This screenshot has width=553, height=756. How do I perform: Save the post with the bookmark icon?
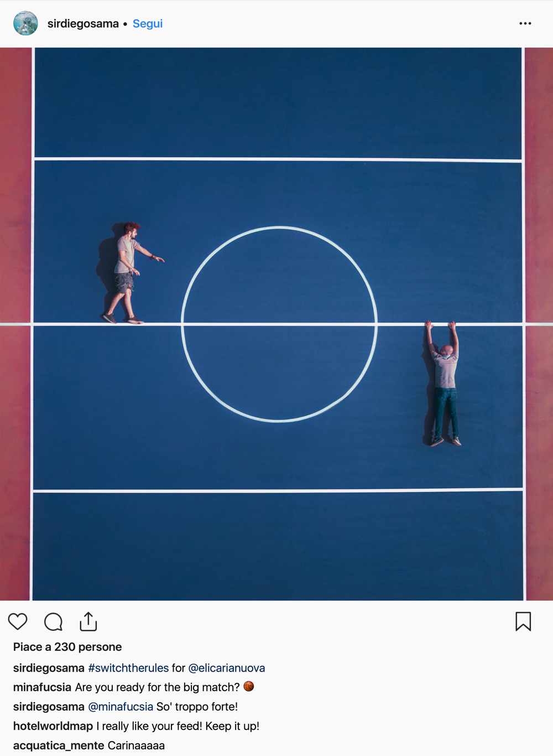[x=523, y=622]
